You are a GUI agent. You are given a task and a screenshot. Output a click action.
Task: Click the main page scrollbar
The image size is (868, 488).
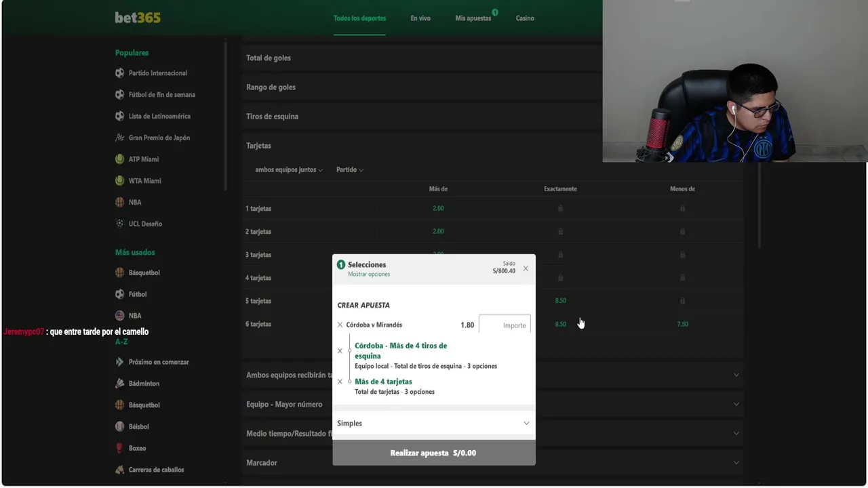coord(759,205)
